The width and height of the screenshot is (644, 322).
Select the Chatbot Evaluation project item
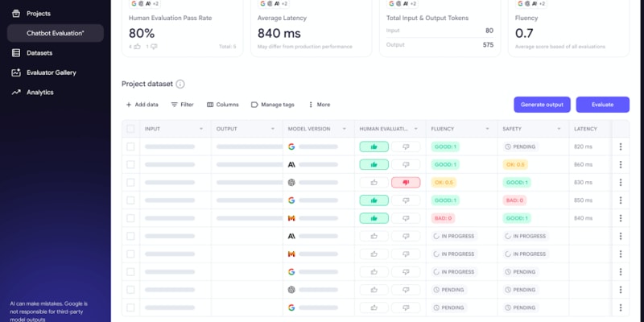pos(55,33)
